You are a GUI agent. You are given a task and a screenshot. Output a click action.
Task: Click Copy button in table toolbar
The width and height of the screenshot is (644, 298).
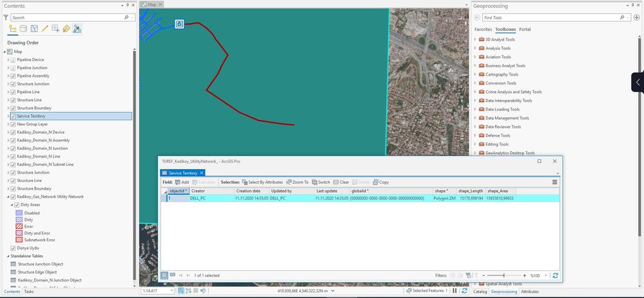(381, 182)
